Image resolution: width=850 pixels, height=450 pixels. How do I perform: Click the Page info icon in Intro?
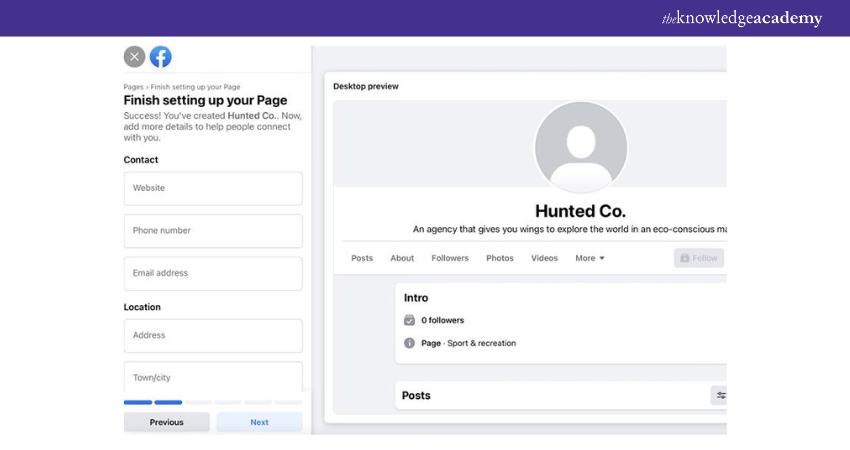(409, 343)
